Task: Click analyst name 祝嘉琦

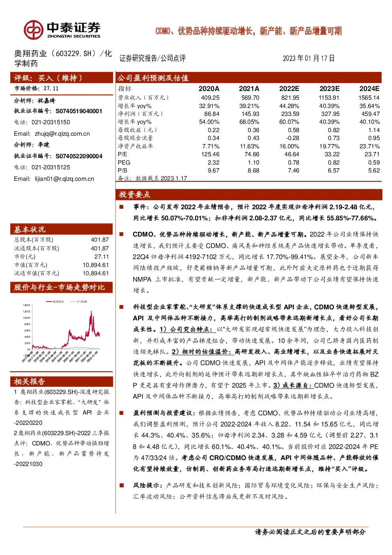Action: click(x=46, y=100)
